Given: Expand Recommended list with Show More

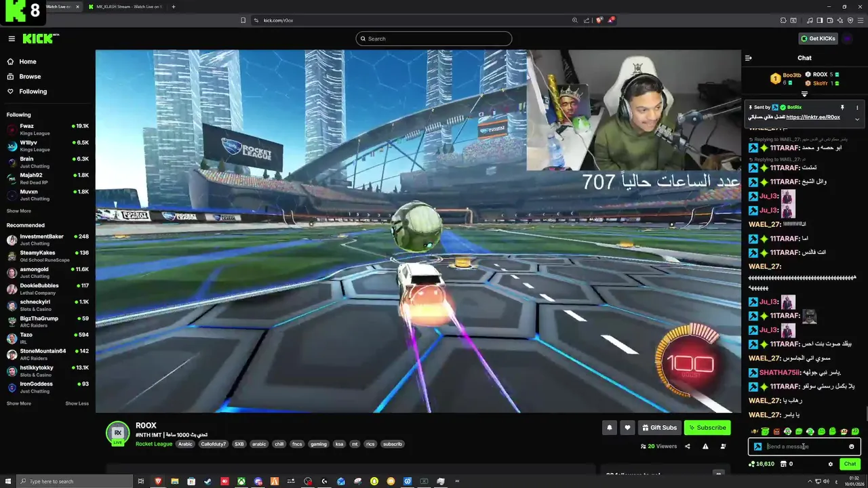Looking at the screenshot, I should tap(19, 403).
